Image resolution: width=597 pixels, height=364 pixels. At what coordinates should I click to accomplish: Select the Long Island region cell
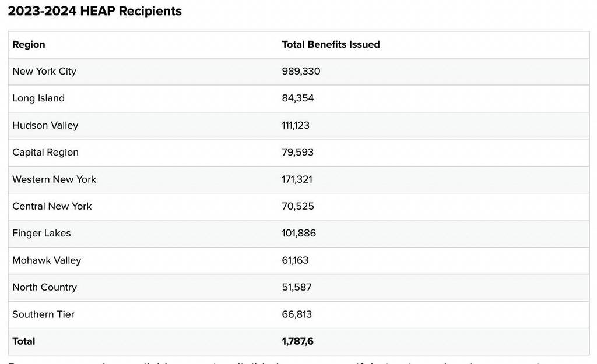(x=38, y=98)
